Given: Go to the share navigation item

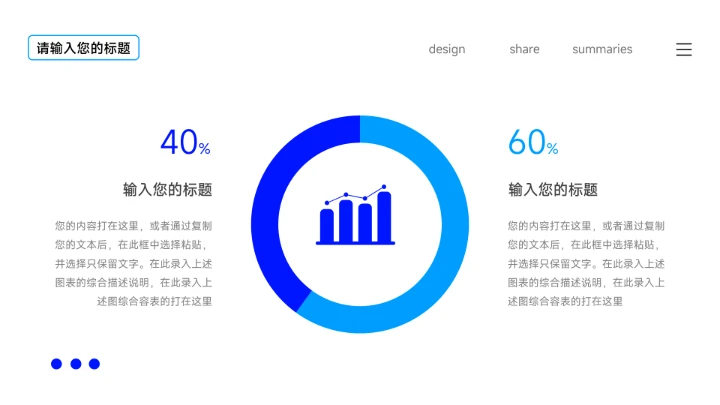Looking at the screenshot, I should point(524,49).
